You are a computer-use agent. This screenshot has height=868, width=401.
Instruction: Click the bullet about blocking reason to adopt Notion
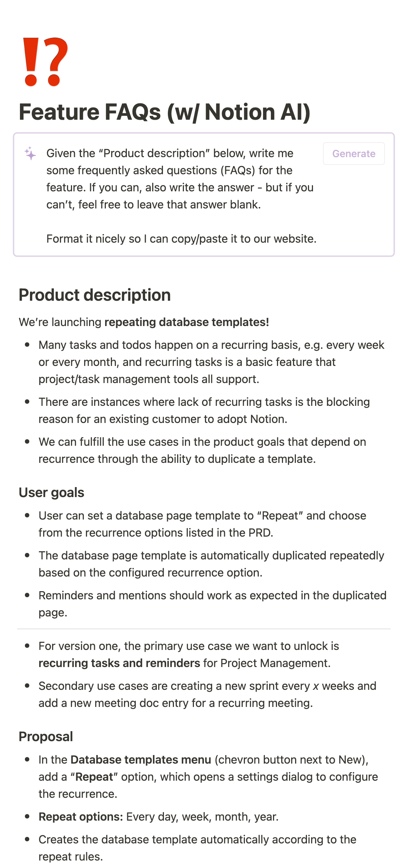pyautogui.click(x=204, y=410)
